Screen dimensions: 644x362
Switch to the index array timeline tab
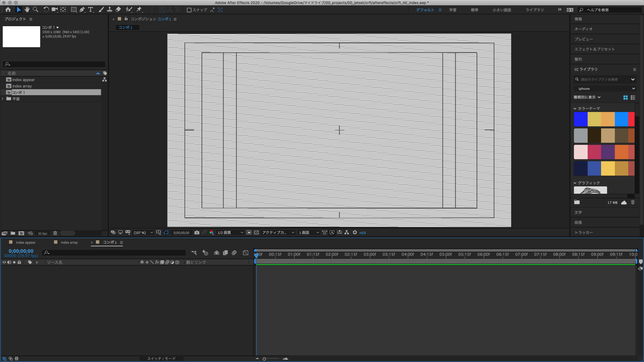coord(69,242)
